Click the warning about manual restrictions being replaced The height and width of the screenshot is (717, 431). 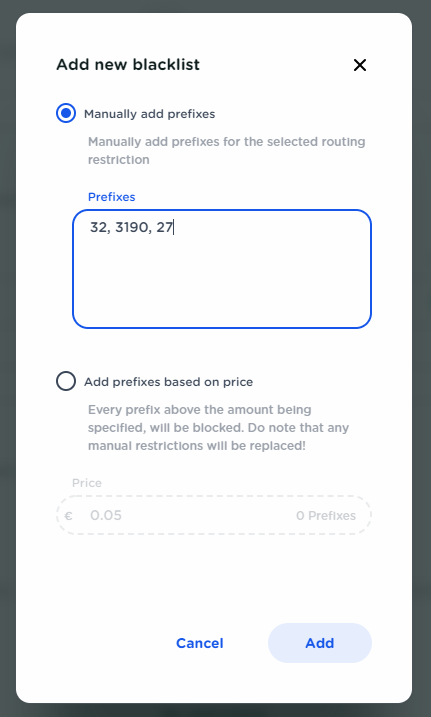218,428
